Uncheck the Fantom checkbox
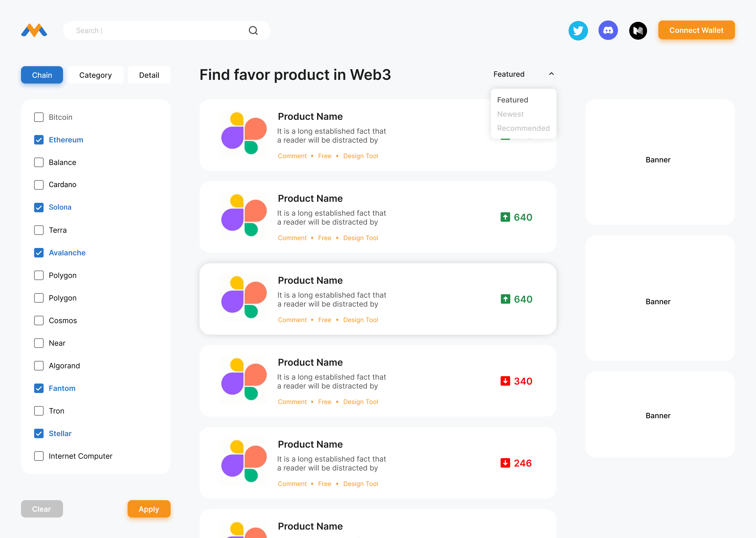 coord(39,388)
